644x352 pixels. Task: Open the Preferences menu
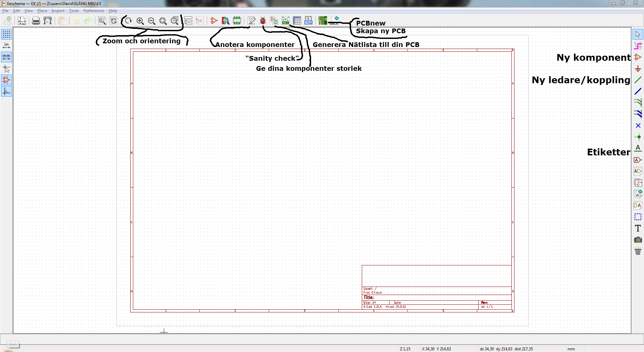(x=94, y=11)
